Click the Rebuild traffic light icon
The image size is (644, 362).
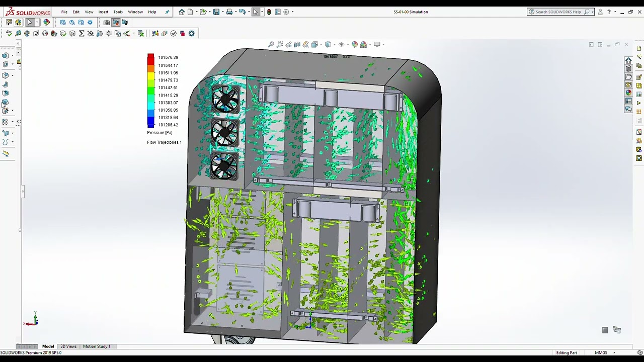(x=269, y=12)
